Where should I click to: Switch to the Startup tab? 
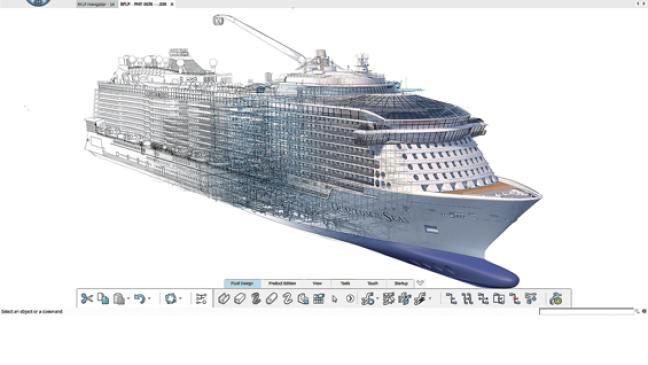pos(401,284)
